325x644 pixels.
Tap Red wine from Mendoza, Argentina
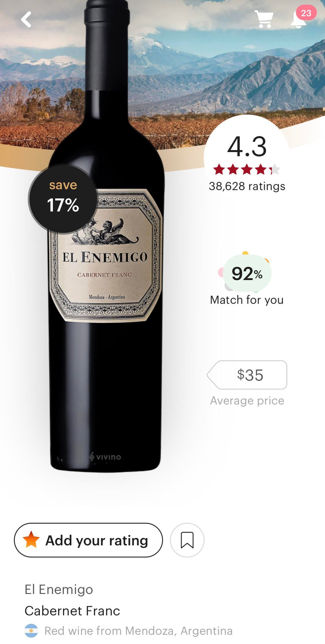point(139,631)
